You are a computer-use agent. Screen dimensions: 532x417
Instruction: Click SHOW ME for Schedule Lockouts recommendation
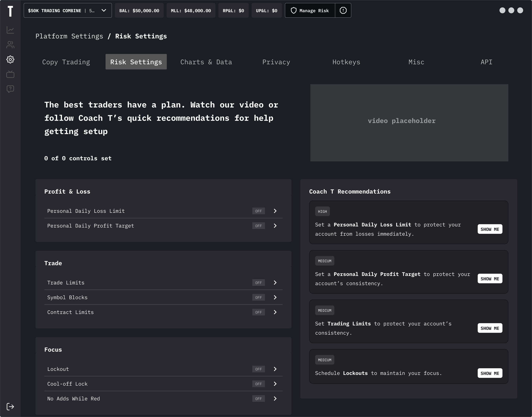point(490,373)
